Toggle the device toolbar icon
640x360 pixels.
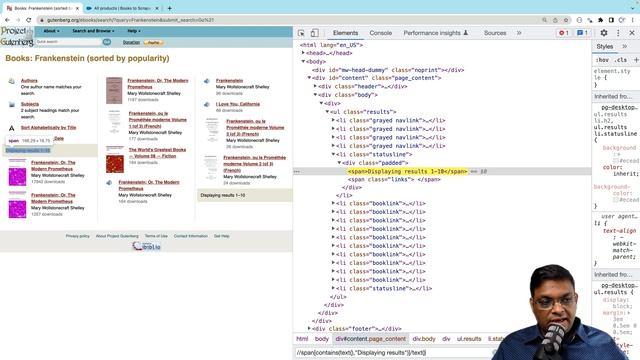pos(315,33)
